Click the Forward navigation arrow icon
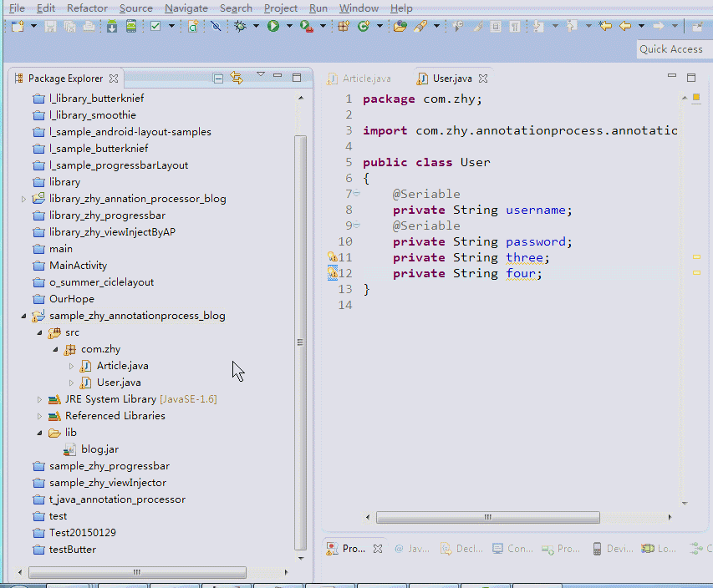This screenshot has height=588, width=713. [659, 26]
